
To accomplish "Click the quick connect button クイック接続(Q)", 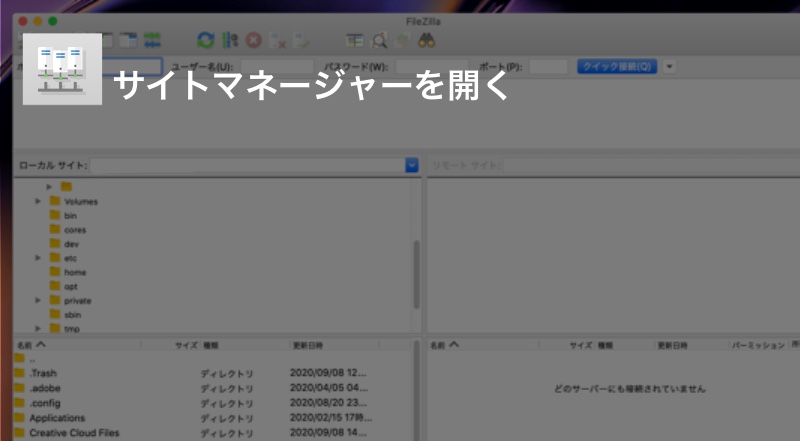I will click(x=617, y=66).
